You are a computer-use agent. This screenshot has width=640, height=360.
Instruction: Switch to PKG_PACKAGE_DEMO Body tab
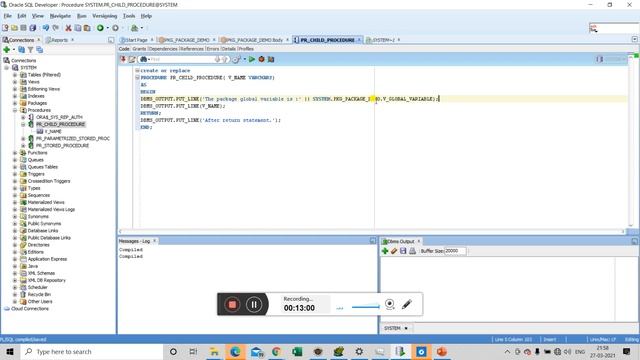(254, 40)
